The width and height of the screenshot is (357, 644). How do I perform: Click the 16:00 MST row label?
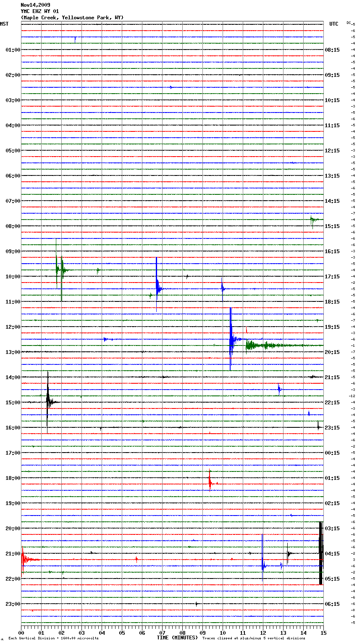point(13,428)
